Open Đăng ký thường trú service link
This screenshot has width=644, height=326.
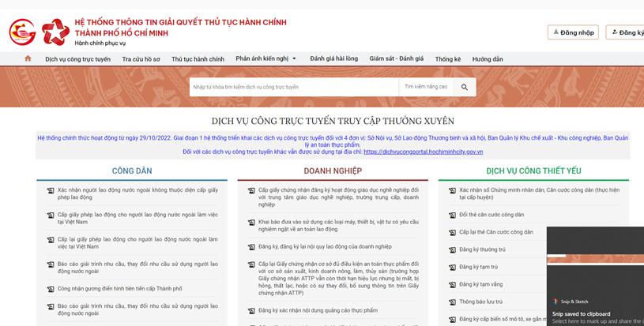coord(482,249)
